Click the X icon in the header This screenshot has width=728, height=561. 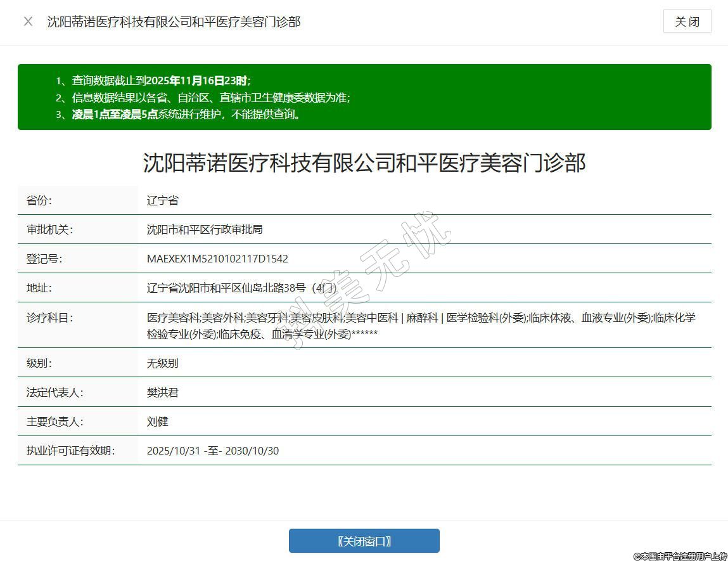(x=28, y=22)
